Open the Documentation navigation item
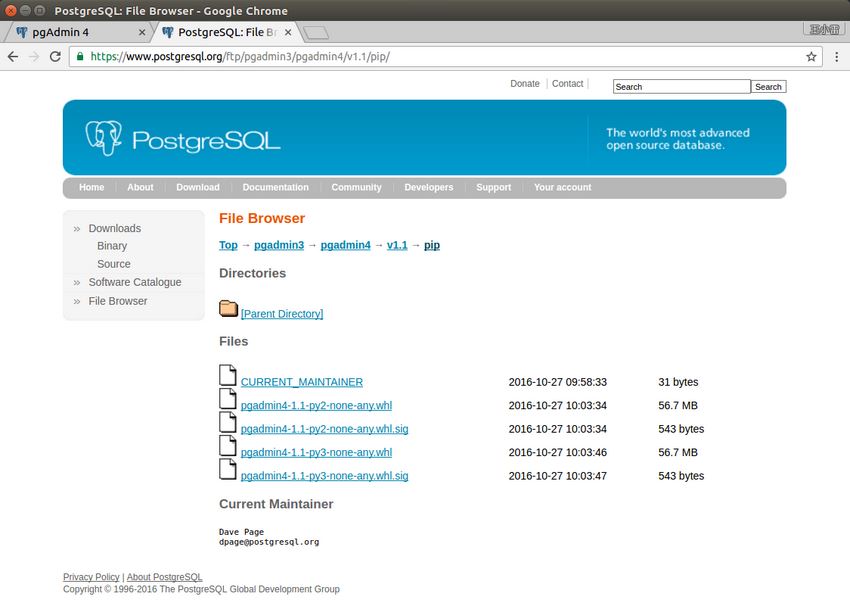850x608 pixels. coord(275,187)
